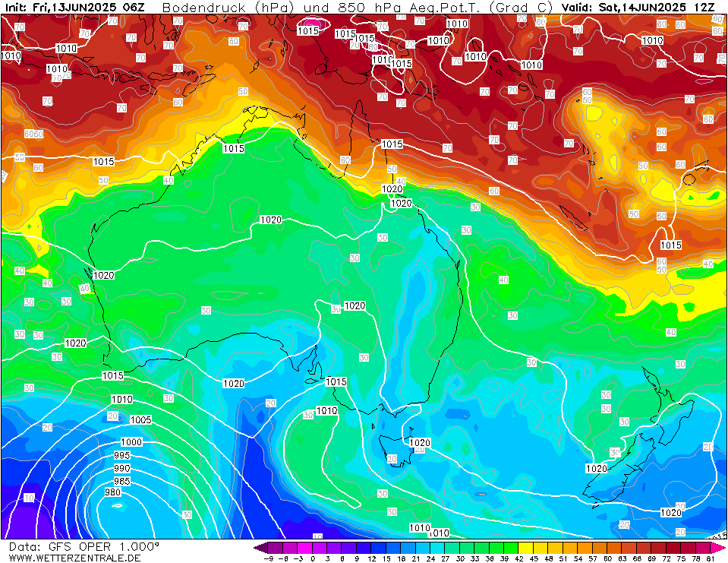Click the -9 legend scale label
Viewport: 728px width, 563px height.
coord(269,558)
